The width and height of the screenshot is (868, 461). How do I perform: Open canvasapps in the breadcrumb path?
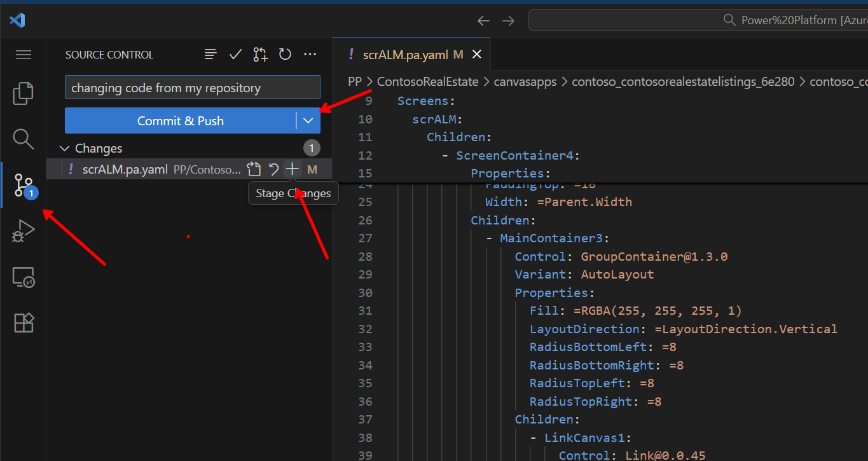(525, 81)
